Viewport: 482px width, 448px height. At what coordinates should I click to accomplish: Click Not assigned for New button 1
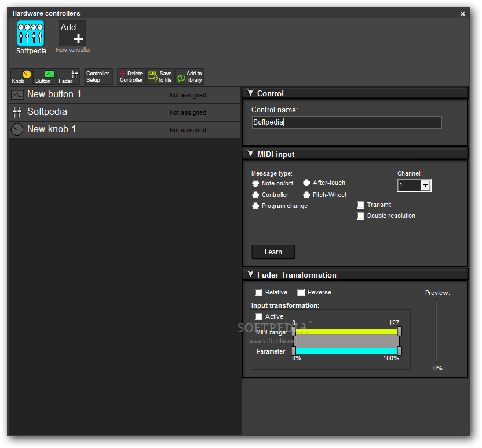tap(188, 95)
